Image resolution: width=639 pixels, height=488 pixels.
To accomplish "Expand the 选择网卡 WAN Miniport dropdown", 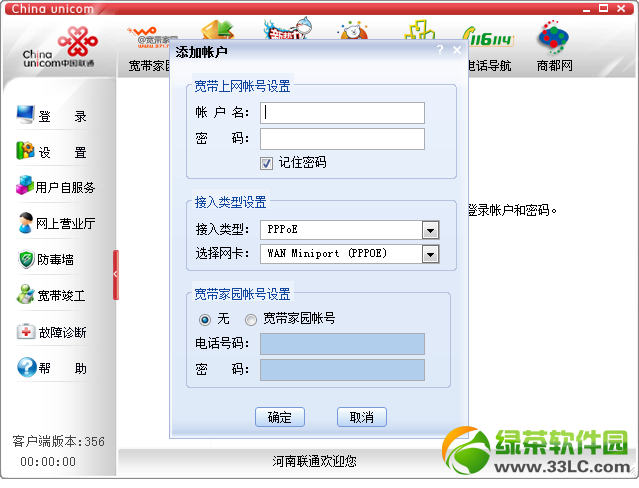I will [430, 254].
